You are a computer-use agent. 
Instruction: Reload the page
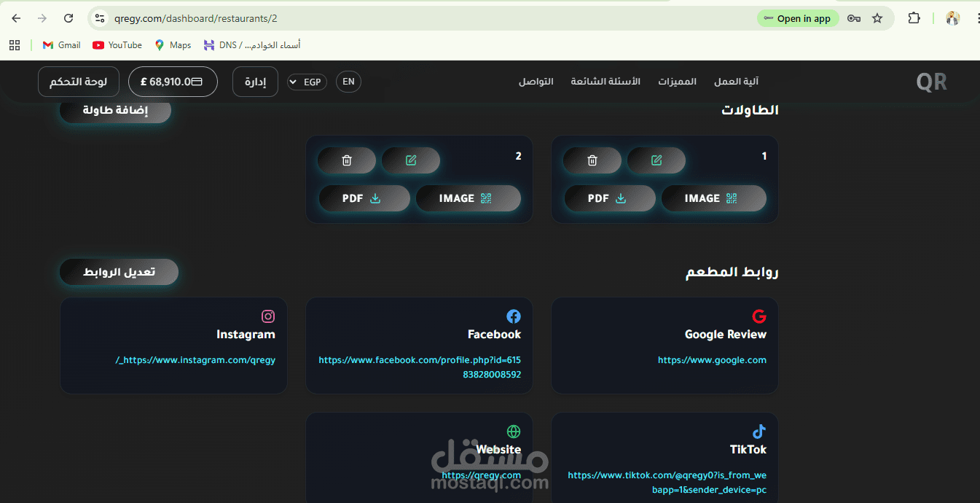tap(68, 18)
